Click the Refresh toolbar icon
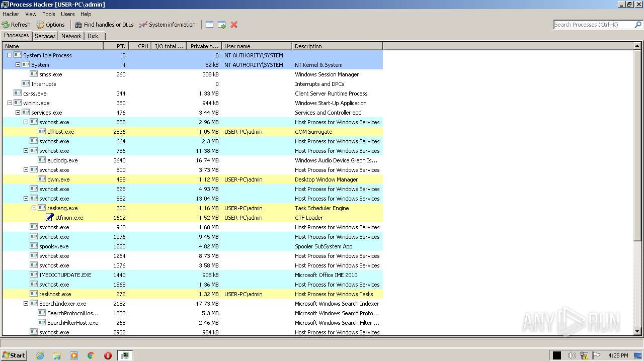The image size is (644, 362). [6, 25]
